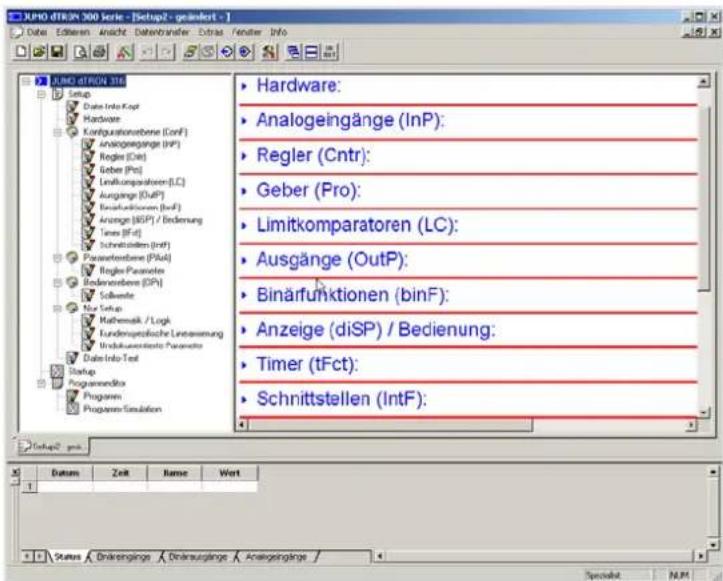Save setup using the floppy disk icon
The image size is (723, 581).
coord(58,51)
